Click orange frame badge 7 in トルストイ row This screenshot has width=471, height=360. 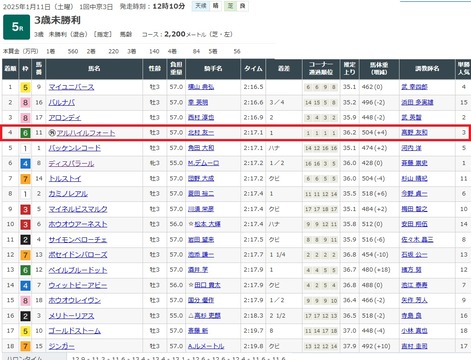click(x=25, y=179)
